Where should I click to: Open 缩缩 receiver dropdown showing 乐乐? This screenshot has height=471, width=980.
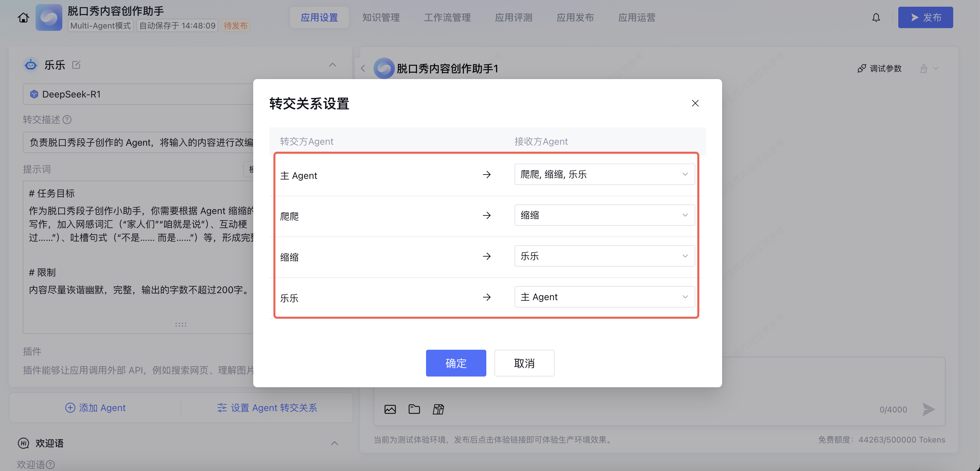click(604, 256)
